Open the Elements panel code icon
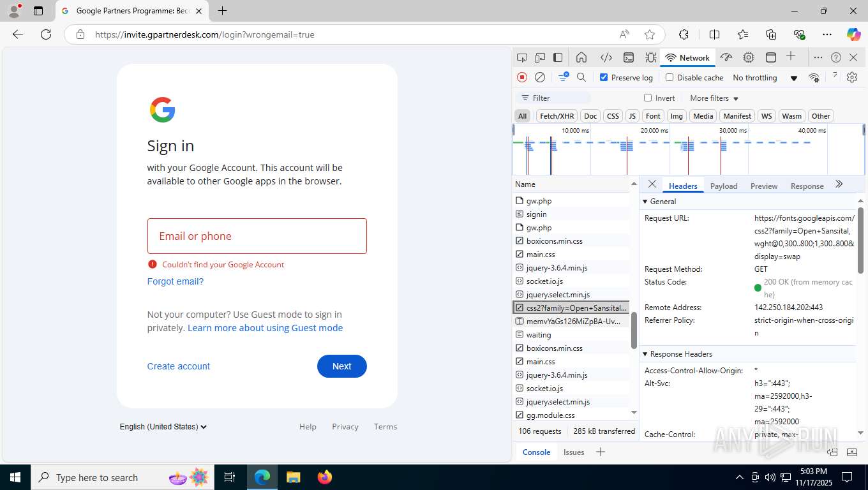 606,57
